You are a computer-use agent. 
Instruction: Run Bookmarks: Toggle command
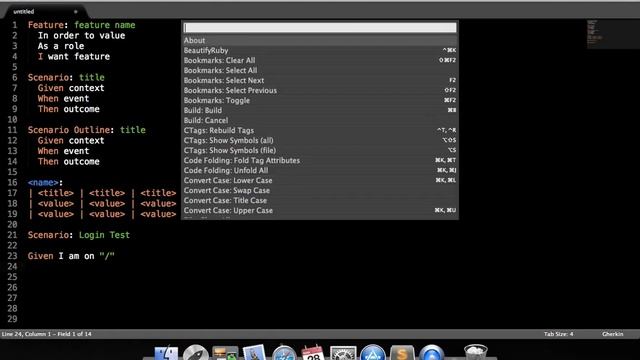(x=320, y=100)
